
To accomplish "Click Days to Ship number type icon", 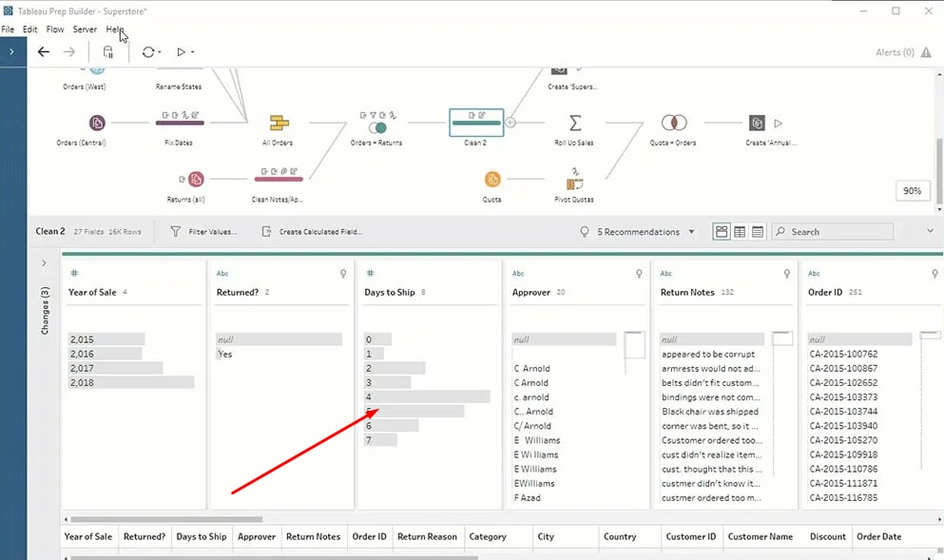I will tap(370, 274).
